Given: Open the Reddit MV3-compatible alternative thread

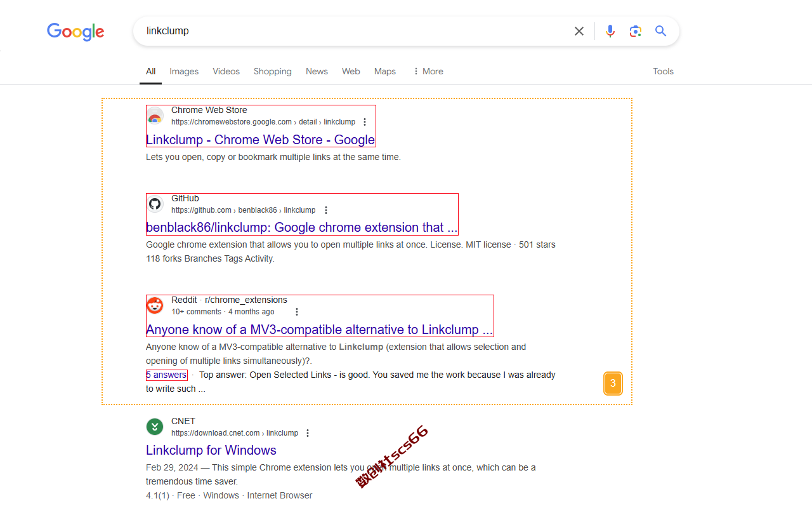Looking at the screenshot, I should click(x=319, y=330).
